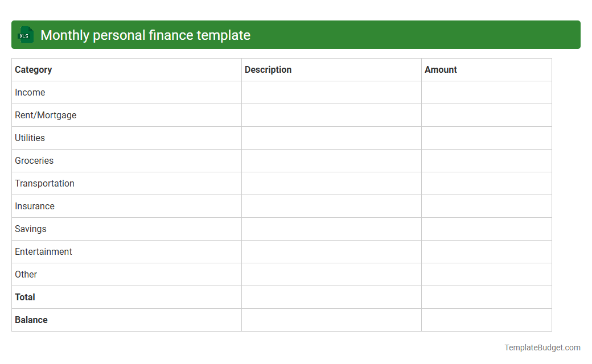This screenshot has height=364, width=592.
Task: Click the Utilities row label
Action: click(x=30, y=138)
